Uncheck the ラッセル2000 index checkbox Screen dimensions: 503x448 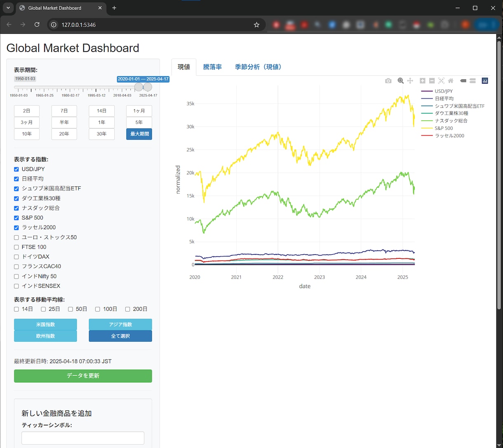(16, 228)
